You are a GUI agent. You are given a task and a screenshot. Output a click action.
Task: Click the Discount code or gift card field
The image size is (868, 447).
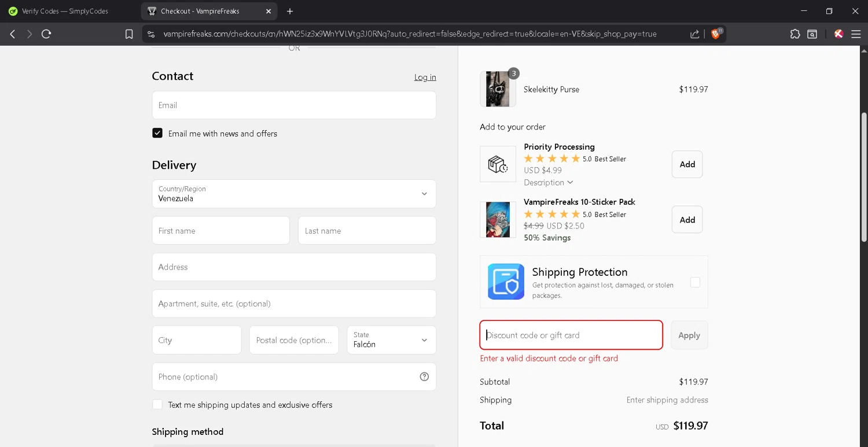(571, 335)
